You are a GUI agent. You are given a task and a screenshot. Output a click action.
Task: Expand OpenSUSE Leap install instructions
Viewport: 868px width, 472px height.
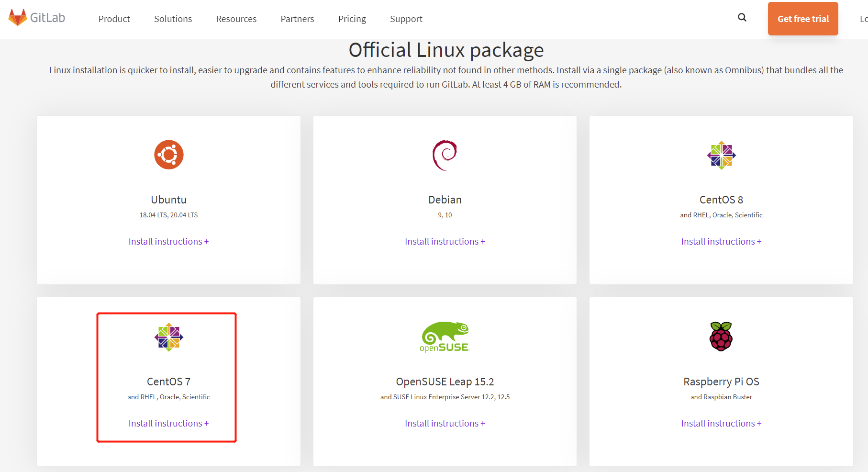(445, 423)
